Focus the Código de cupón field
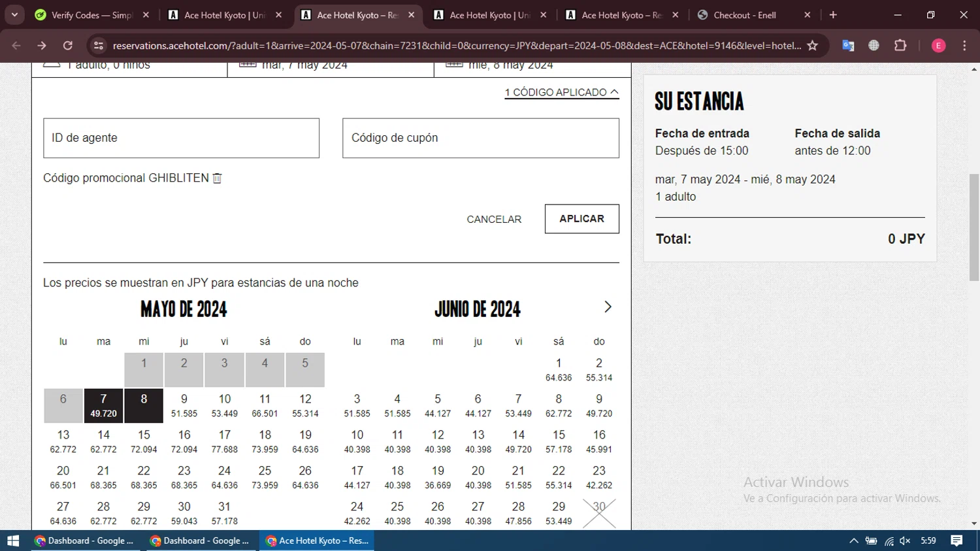The height and width of the screenshot is (551, 980). pos(481,138)
